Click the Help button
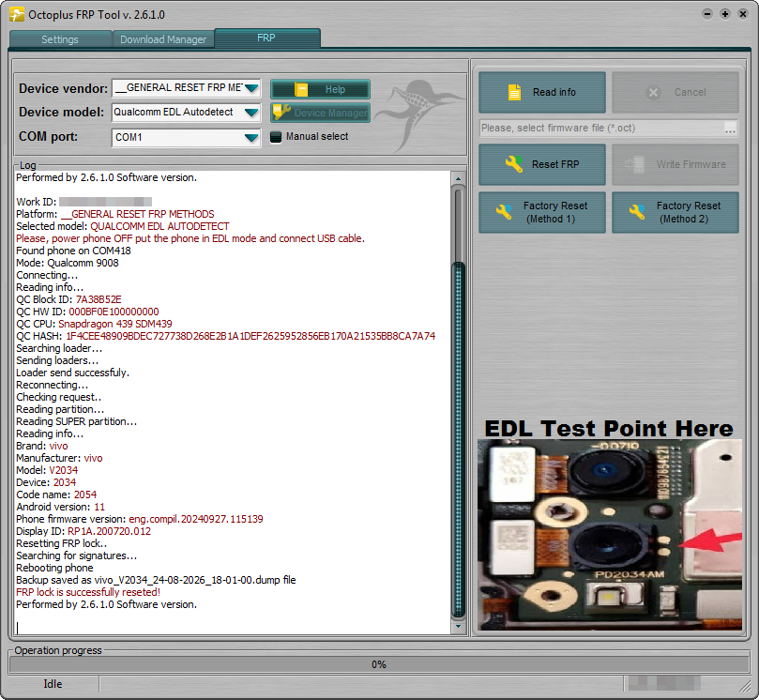The image size is (759, 700). point(321,89)
